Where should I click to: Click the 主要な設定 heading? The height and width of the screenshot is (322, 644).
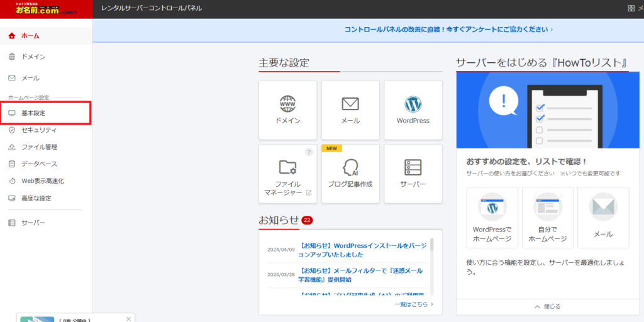tap(284, 63)
